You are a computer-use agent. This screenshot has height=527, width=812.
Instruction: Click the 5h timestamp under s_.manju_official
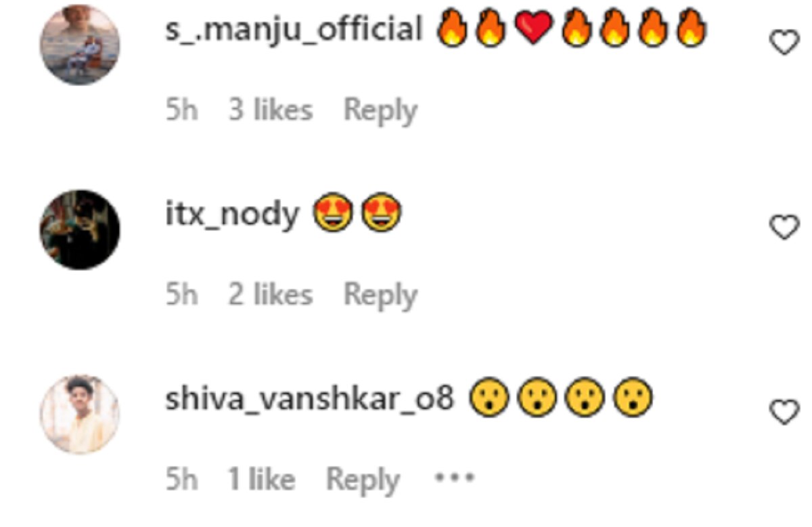point(182,111)
